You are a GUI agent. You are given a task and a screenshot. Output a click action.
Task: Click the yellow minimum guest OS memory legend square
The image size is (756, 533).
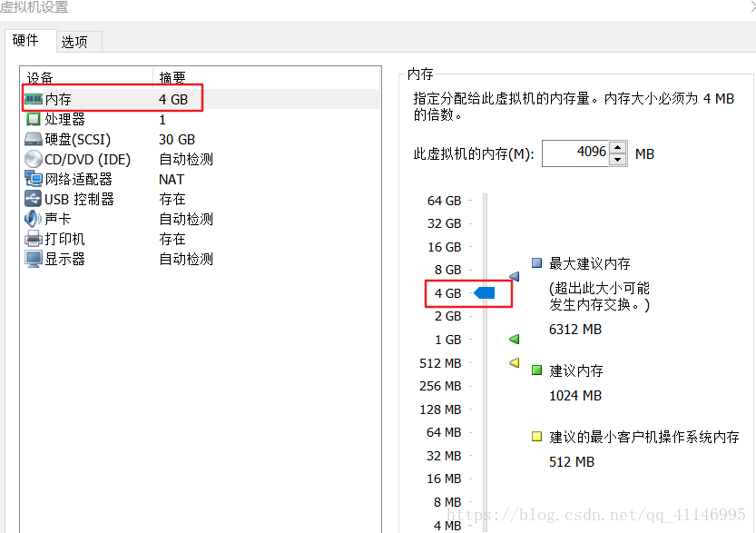pyautogui.click(x=536, y=437)
